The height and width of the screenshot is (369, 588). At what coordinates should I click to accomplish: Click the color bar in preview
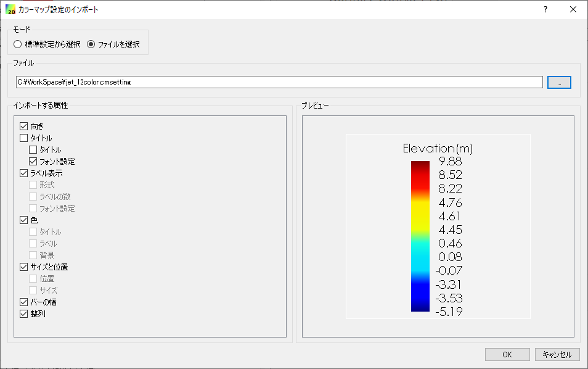pyautogui.click(x=420, y=236)
